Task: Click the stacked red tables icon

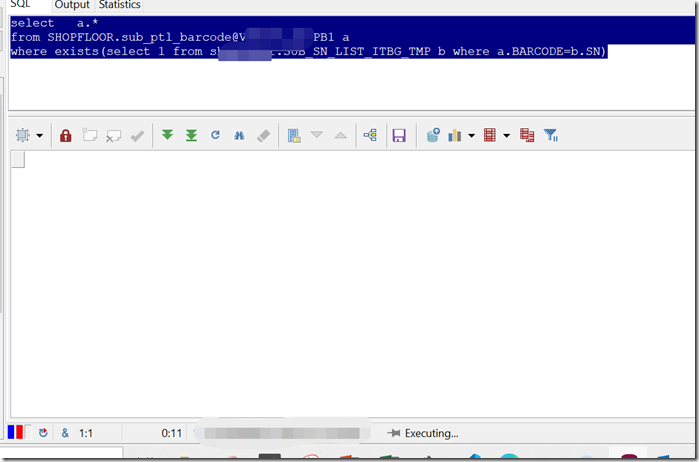Action: click(x=527, y=135)
